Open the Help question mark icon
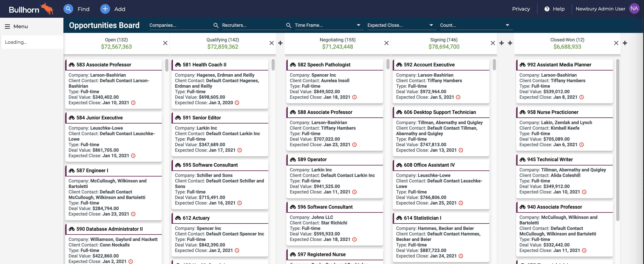The image size is (644, 264). tap(547, 9)
